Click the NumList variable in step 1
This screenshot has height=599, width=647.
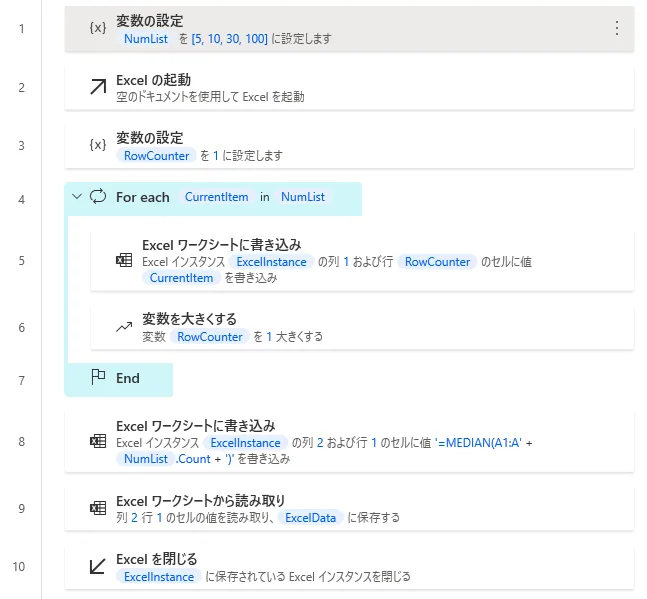[x=145, y=39]
